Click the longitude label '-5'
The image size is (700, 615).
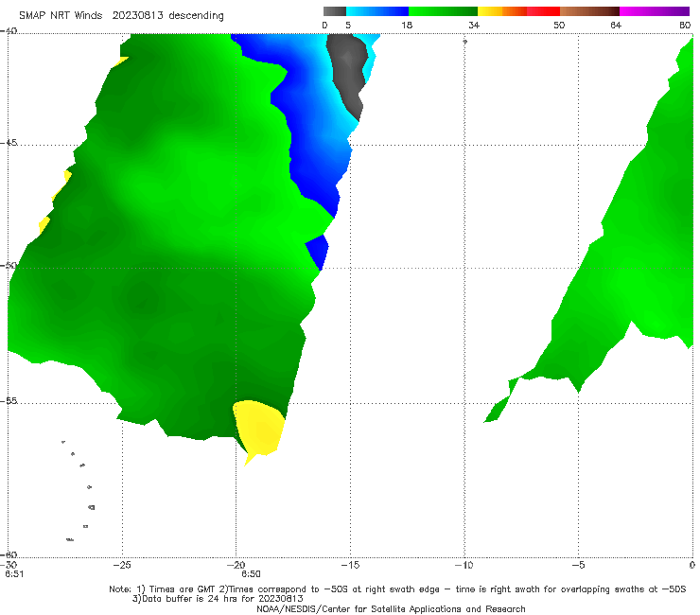(x=578, y=565)
